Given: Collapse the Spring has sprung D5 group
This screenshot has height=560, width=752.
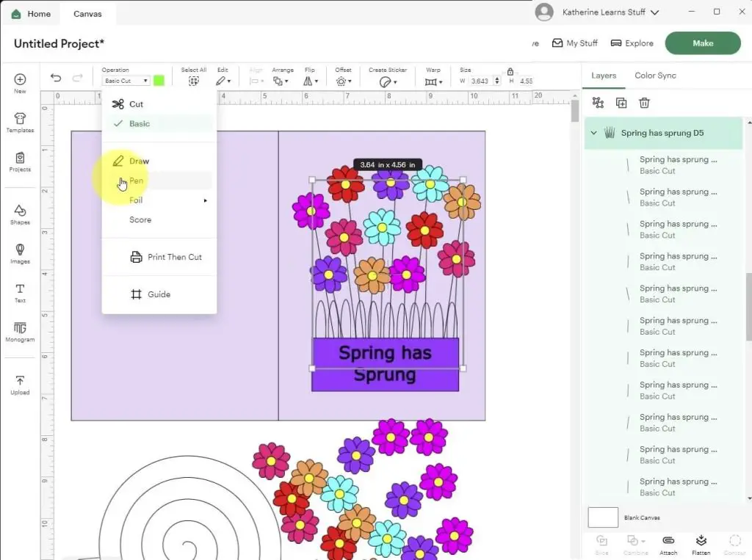Looking at the screenshot, I should point(593,133).
